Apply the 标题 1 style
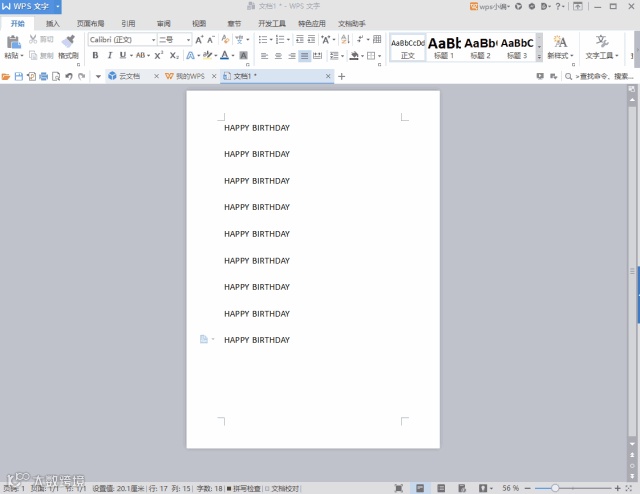The width and height of the screenshot is (640, 494). click(444, 47)
